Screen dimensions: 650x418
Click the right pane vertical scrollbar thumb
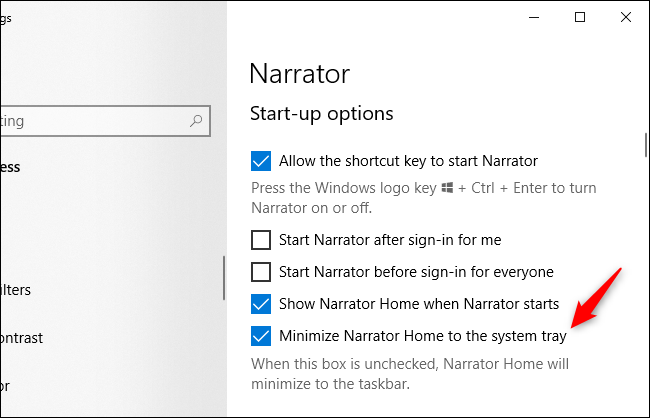(646, 145)
